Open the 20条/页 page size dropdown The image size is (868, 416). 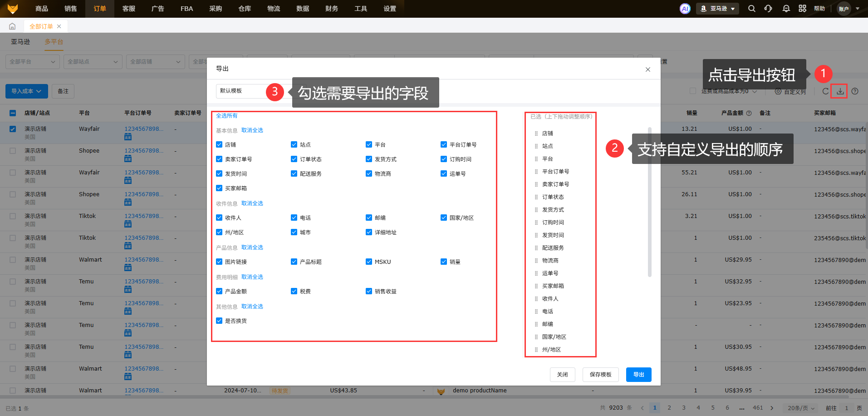tap(801, 408)
